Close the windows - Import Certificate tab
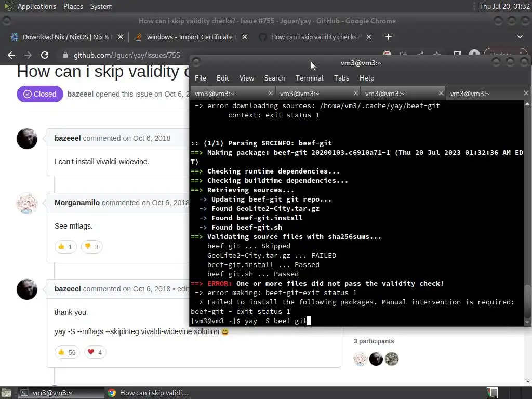This screenshot has height=399, width=532. click(x=245, y=37)
